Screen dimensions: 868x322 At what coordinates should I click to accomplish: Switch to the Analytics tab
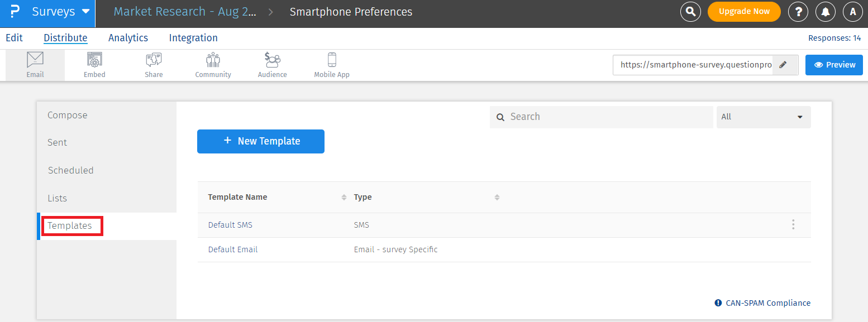(128, 38)
